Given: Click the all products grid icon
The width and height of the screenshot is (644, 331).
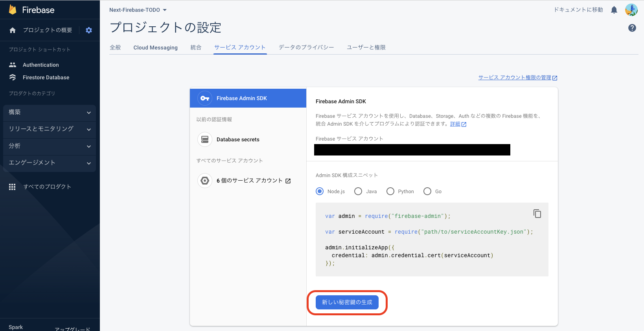Looking at the screenshot, I should point(12,187).
